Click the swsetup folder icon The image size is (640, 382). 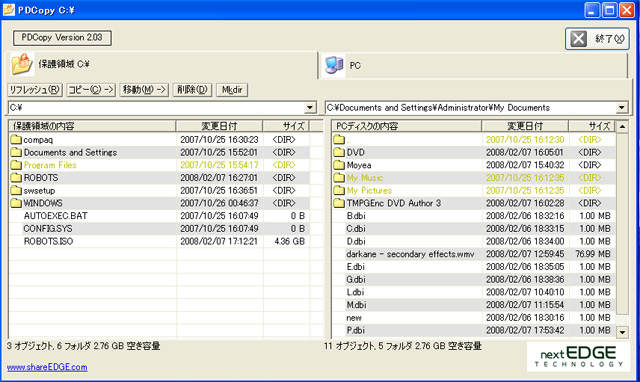pos(16,190)
